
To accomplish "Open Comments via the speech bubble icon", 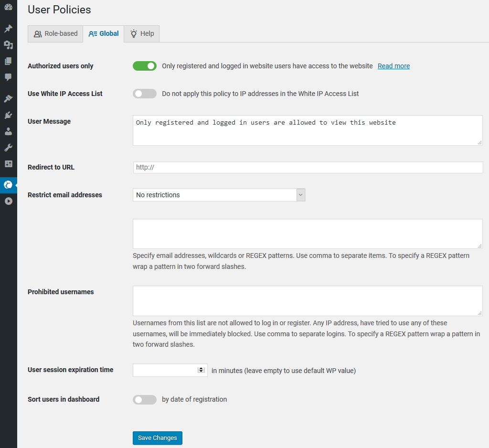I will pos(8,77).
